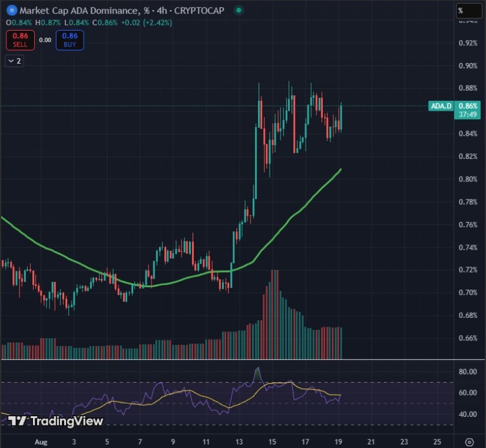
Task: Click the 25 date axis label
Action: click(437, 442)
